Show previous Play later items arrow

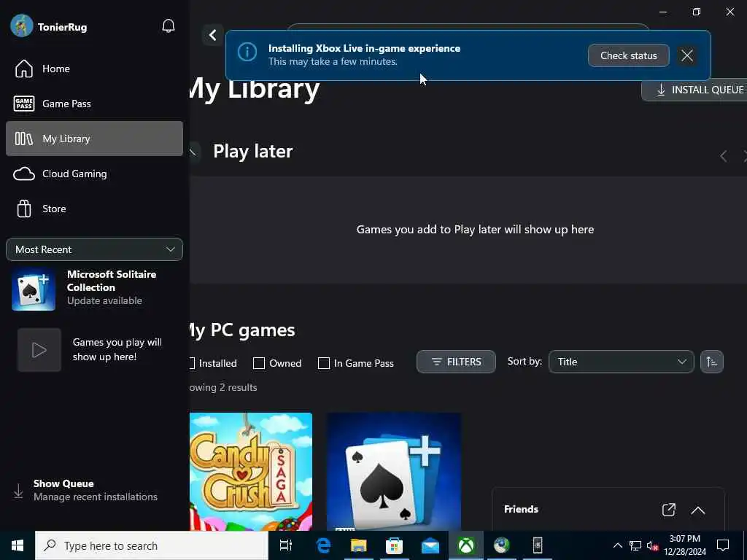pos(723,156)
